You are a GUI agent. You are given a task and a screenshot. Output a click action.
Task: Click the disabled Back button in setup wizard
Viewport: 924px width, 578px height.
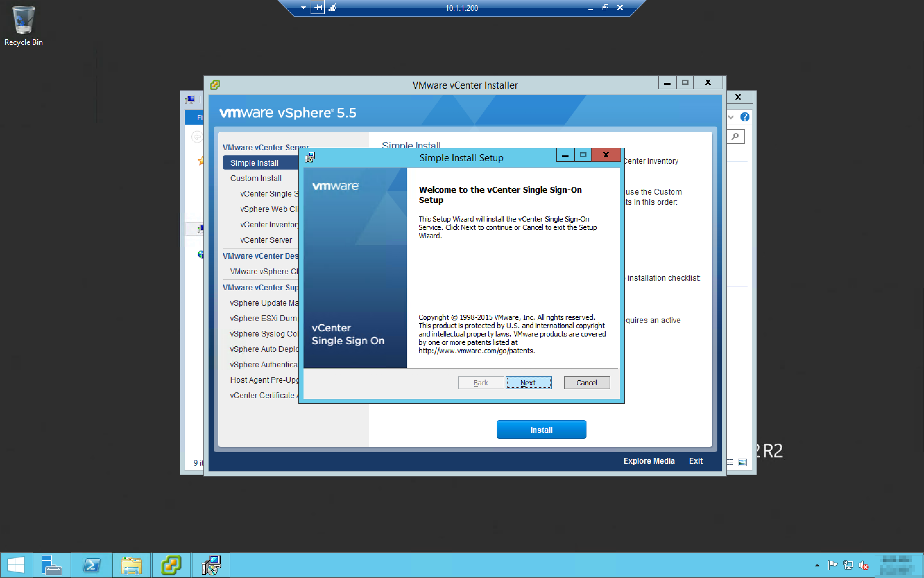coord(481,383)
